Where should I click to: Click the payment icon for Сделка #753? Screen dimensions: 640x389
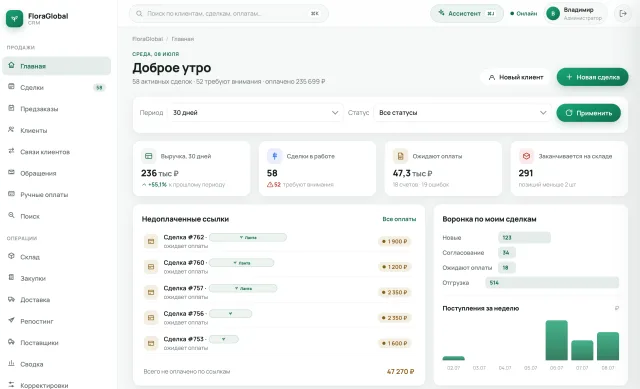[151, 343]
